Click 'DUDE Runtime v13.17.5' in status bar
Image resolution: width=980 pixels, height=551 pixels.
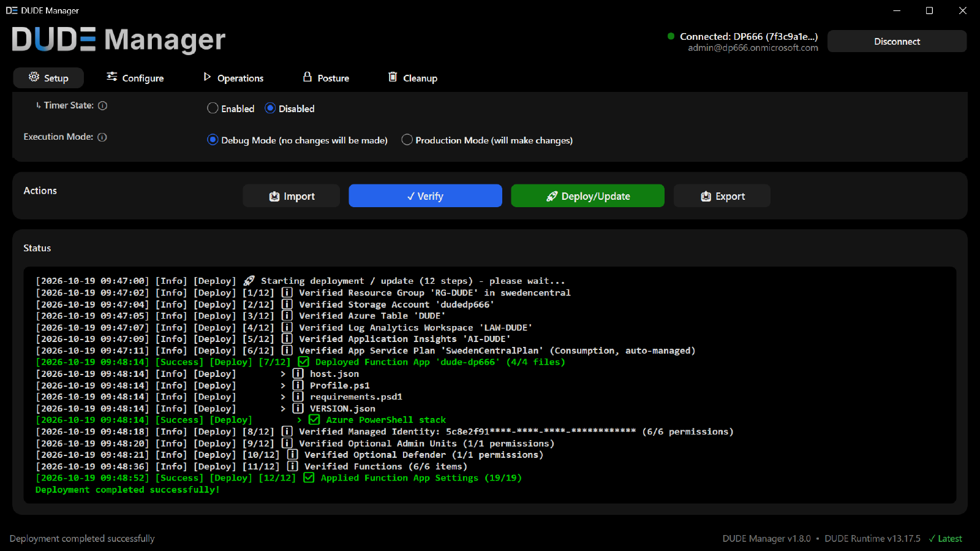click(x=872, y=539)
